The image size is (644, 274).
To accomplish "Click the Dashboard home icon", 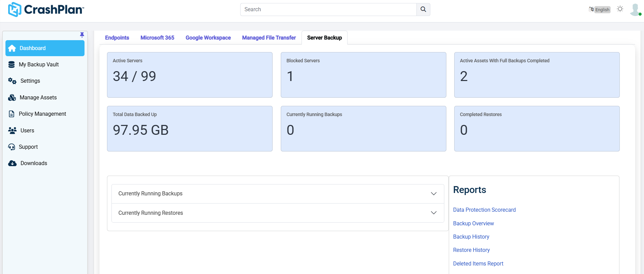I will click(12, 48).
